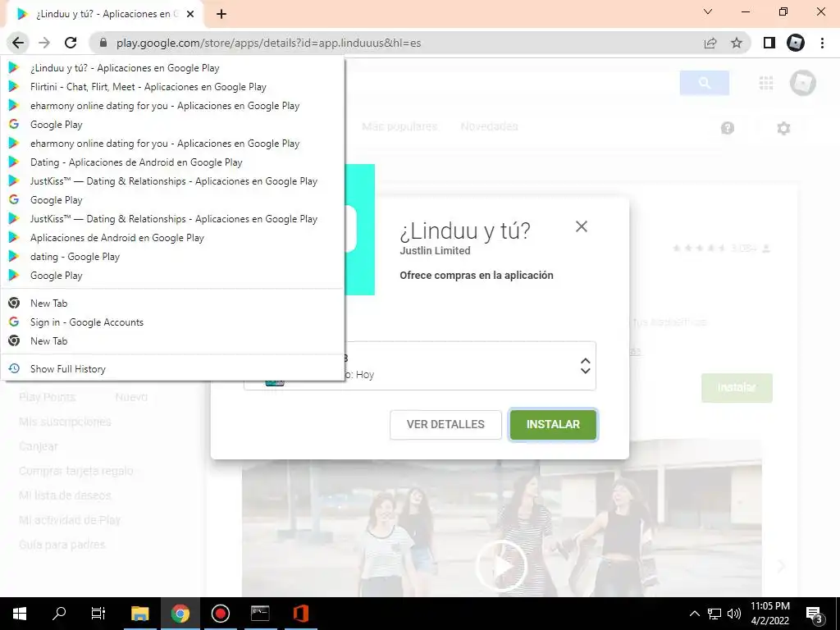840x630 pixels.
Task: Click Justlin Limited developer name
Action: point(435,251)
